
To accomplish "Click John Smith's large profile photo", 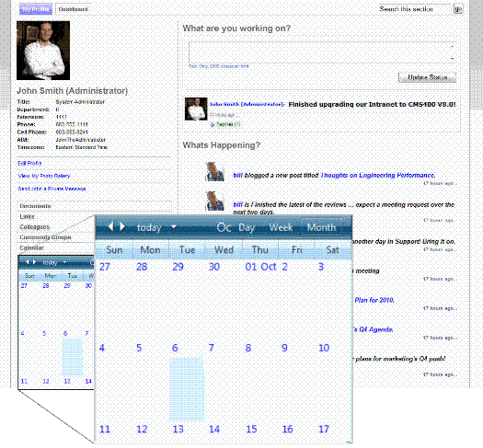I will [43, 51].
